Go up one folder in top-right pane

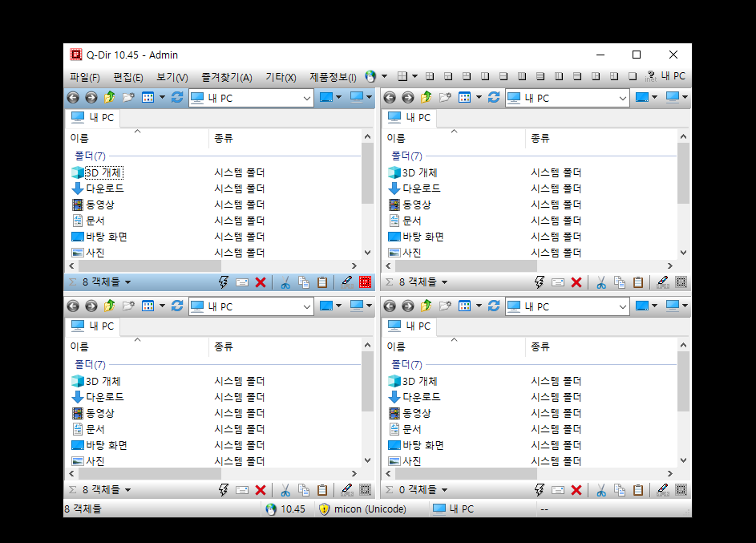427,97
